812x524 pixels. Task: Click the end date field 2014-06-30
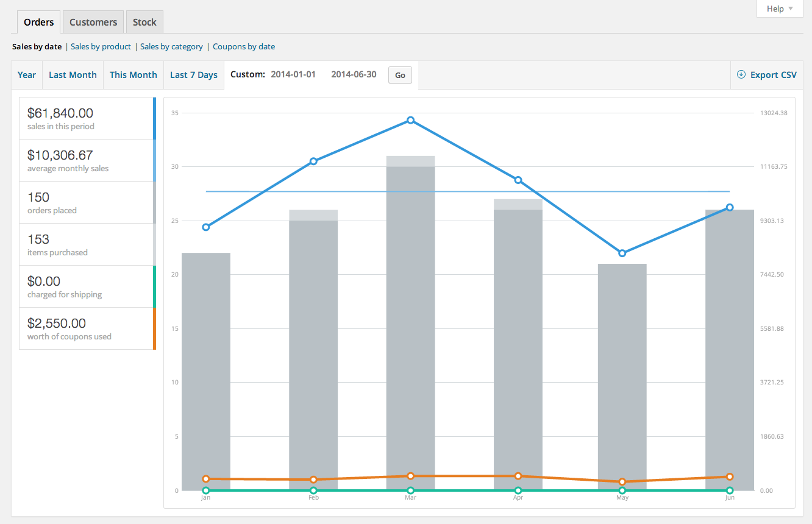[354, 75]
